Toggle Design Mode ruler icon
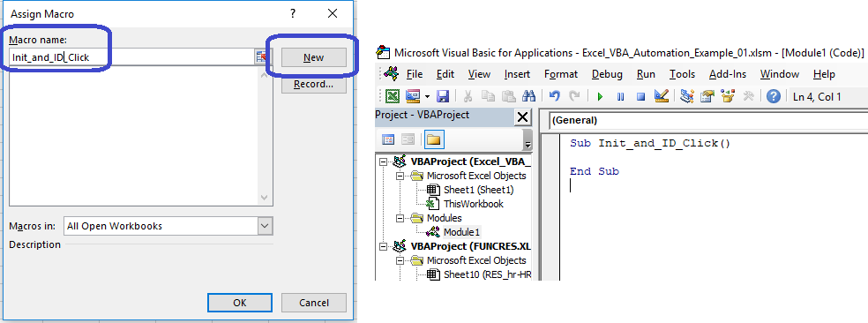The width and height of the screenshot is (868, 323). point(662,96)
